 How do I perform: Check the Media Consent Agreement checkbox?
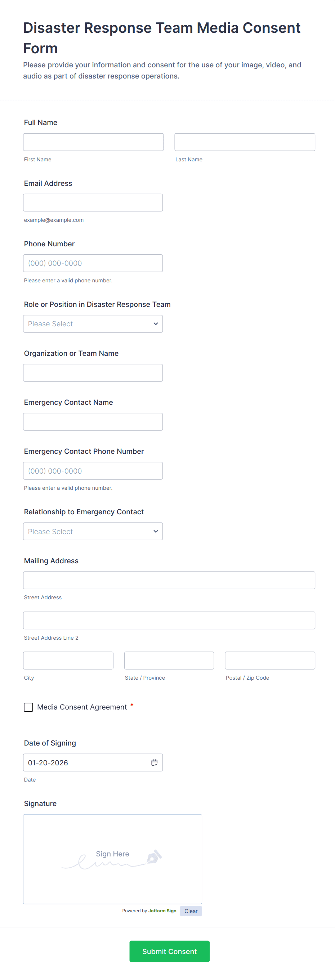[28, 707]
